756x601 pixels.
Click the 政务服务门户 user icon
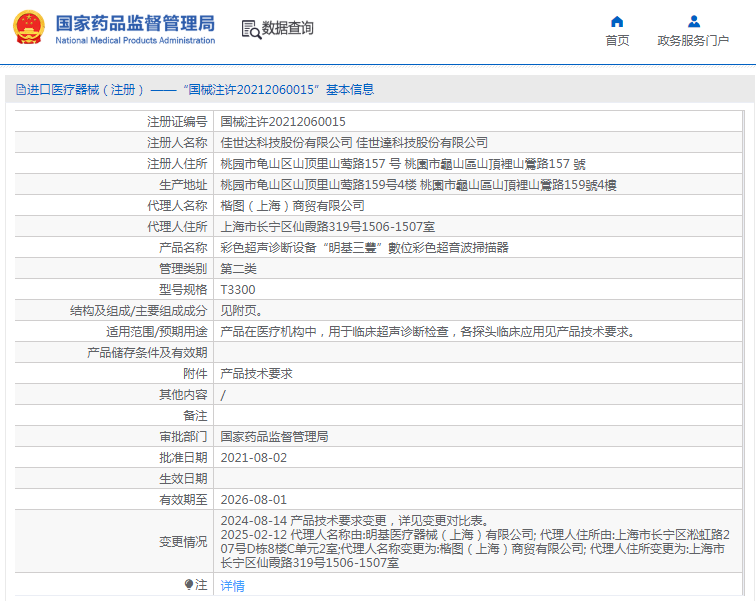click(693, 22)
